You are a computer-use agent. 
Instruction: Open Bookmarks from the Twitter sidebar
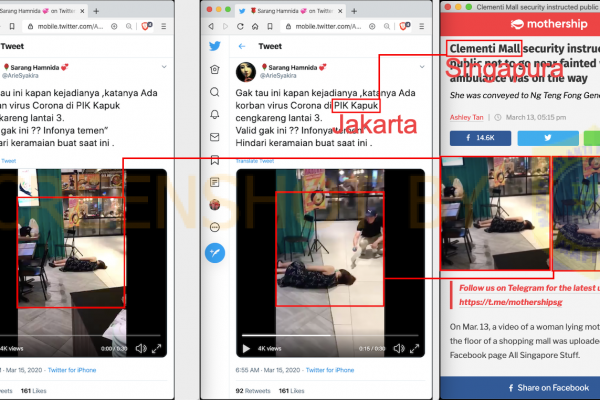tap(215, 160)
